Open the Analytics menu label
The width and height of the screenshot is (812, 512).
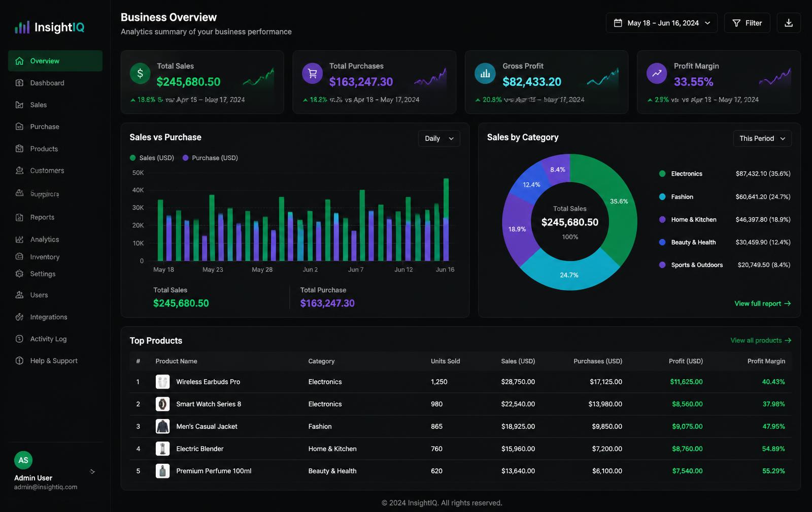tap(45, 239)
